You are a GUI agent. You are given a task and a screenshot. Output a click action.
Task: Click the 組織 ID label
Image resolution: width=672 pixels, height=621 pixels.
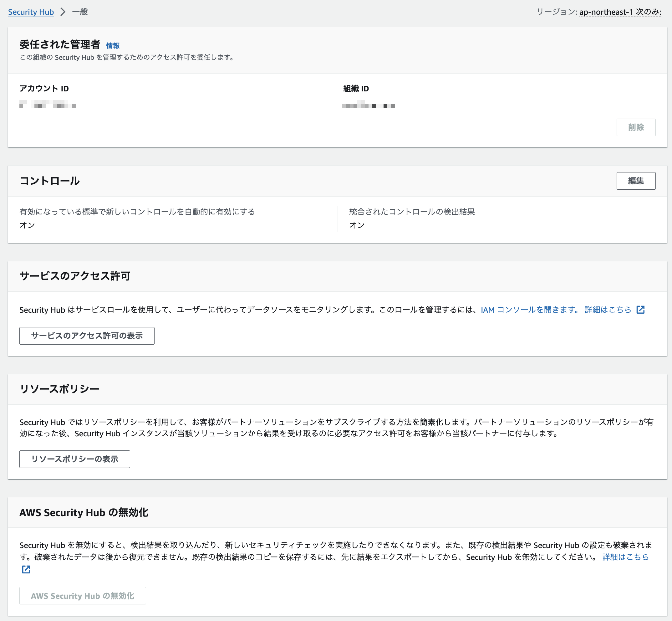click(x=356, y=88)
